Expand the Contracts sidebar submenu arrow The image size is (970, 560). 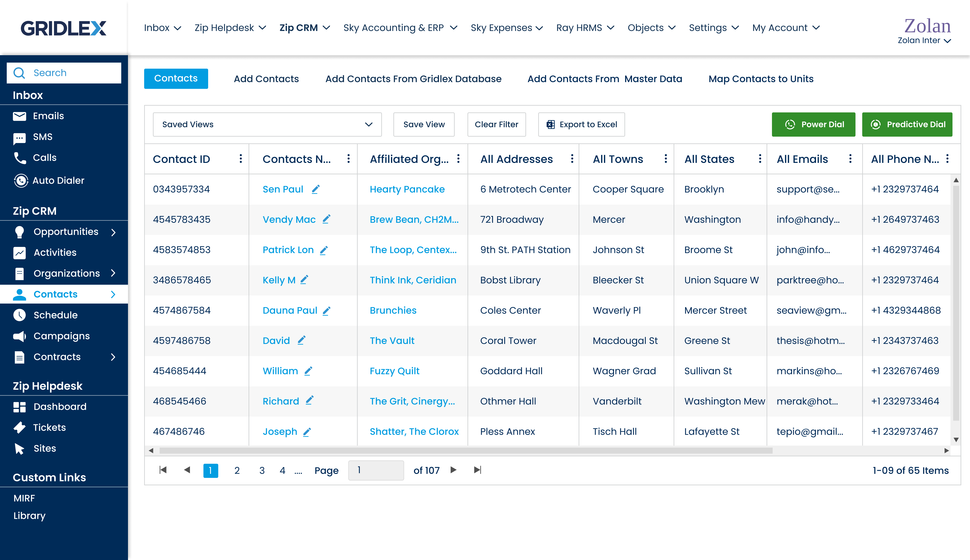point(113,357)
